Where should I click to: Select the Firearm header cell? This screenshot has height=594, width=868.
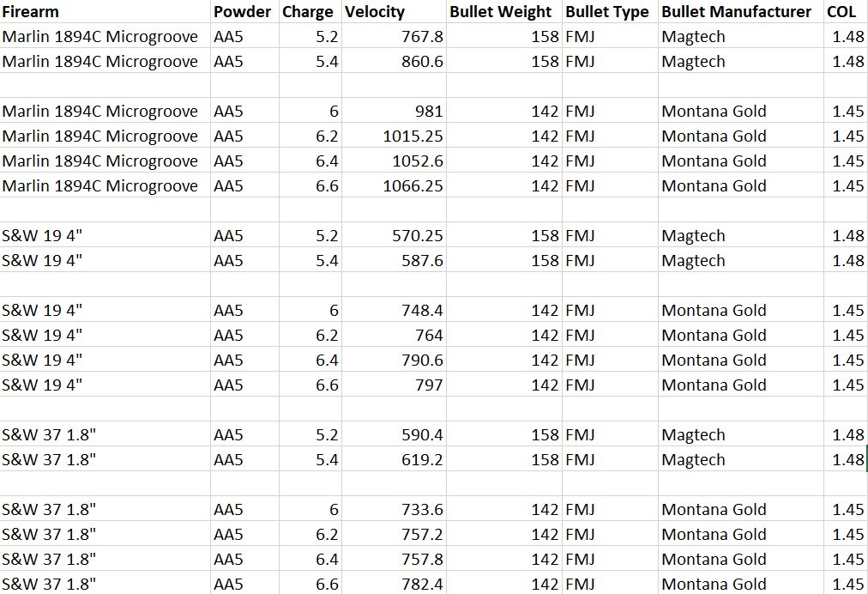[x=105, y=11]
